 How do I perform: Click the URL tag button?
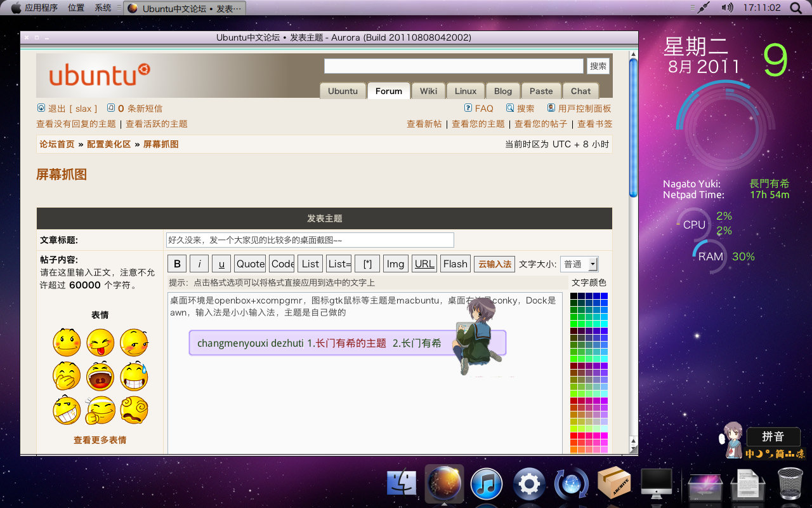[424, 264]
